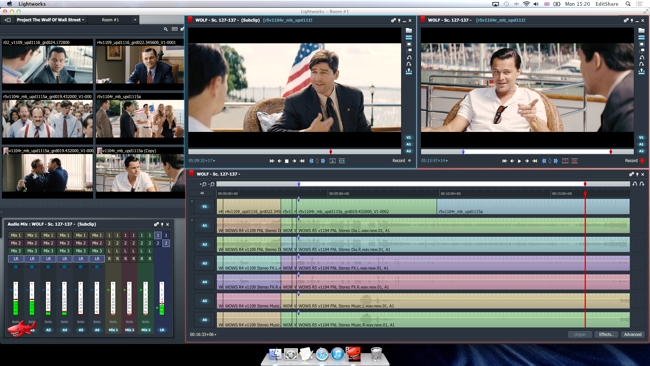Viewport: 650px width, 366px height.
Task: Click the timeline redo icon at the far right
Action: (642, 184)
